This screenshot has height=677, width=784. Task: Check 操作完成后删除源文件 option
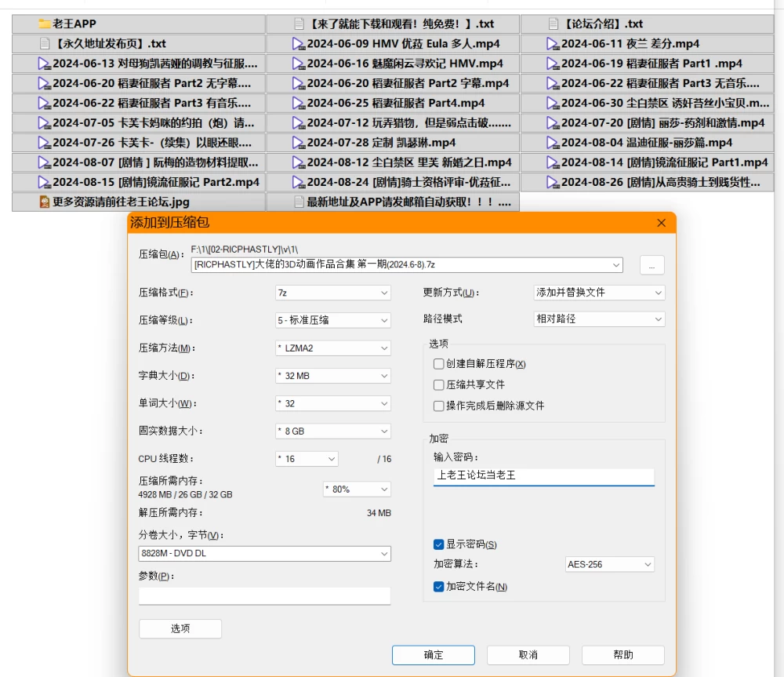(438, 406)
